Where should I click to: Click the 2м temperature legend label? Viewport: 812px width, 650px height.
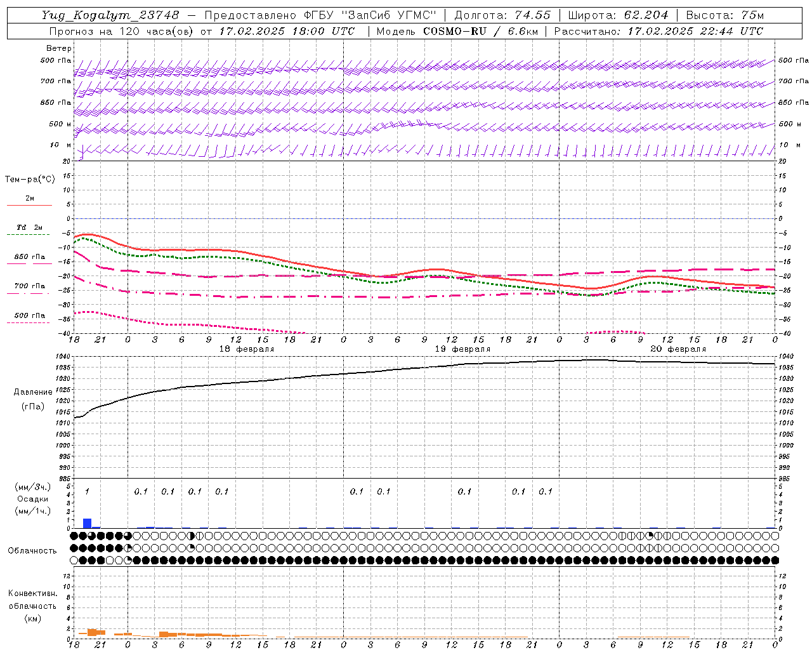click(30, 199)
